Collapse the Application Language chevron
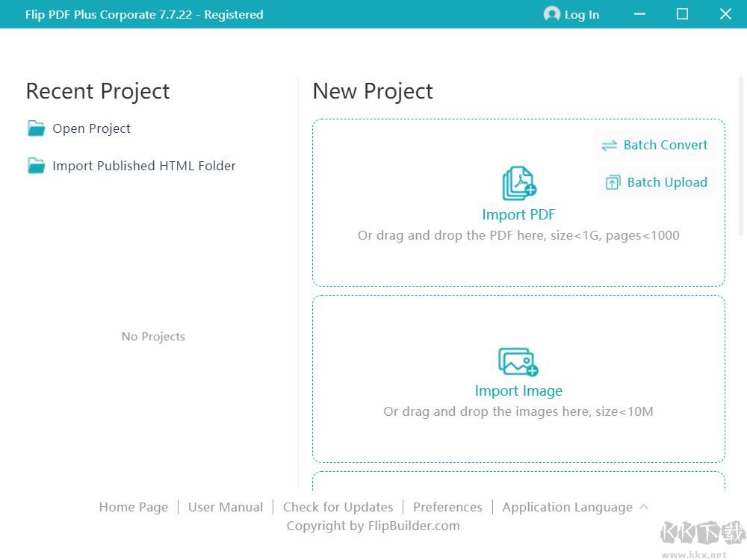This screenshot has height=560, width=747. (643, 506)
